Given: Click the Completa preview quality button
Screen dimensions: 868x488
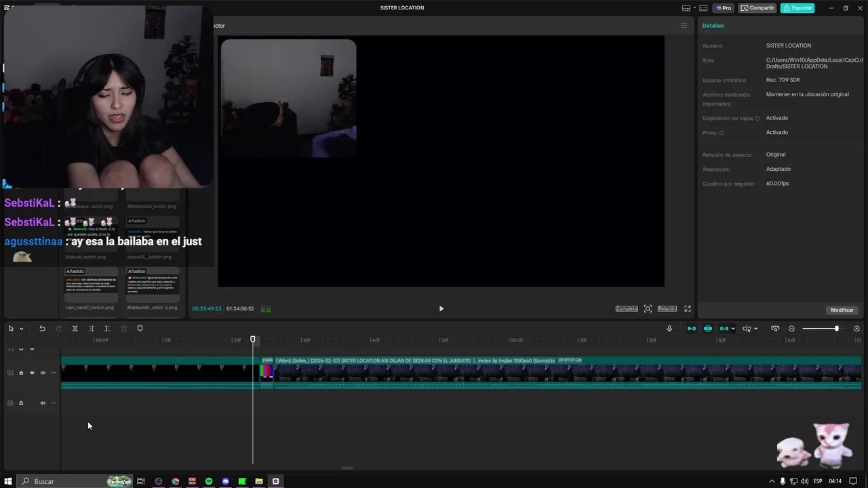Looking at the screenshot, I should [627, 308].
